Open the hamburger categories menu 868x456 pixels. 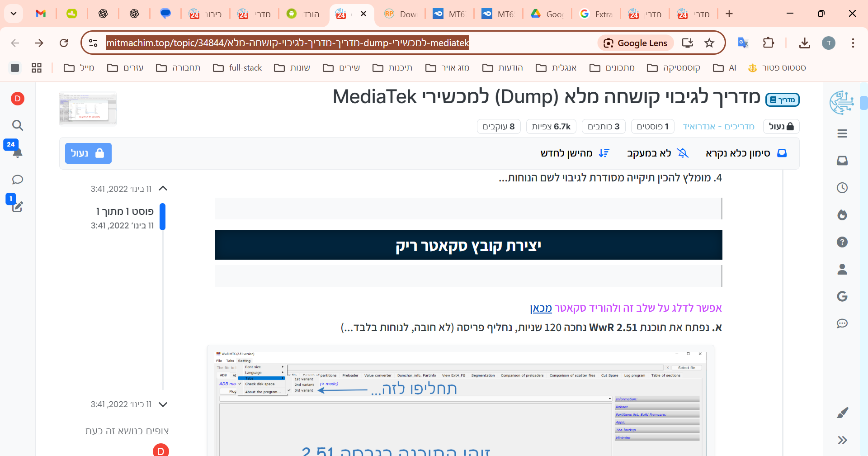[842, 133]
